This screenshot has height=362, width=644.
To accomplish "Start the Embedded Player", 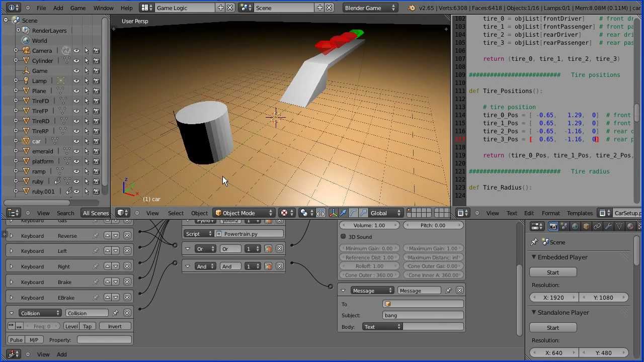I will click(x=552, y=272).
